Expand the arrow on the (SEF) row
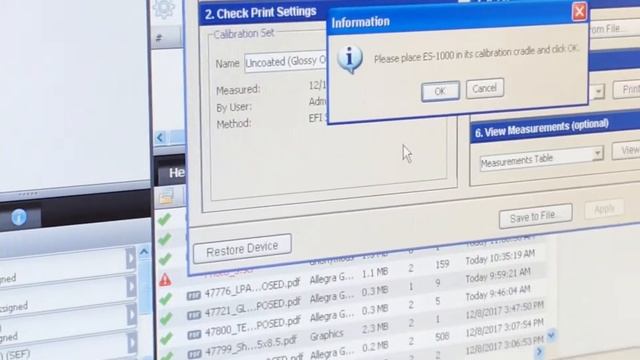This screenshot has width=640, height=360. tap(131, 344)
